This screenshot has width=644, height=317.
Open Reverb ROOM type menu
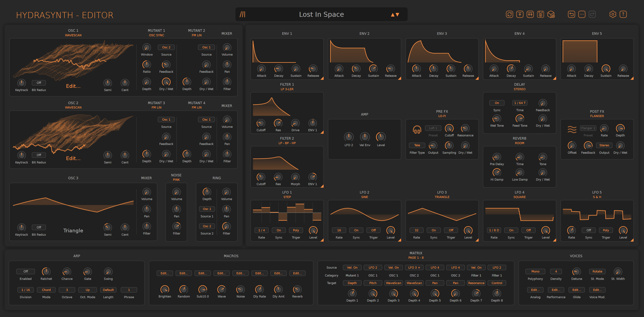point(519,143)
